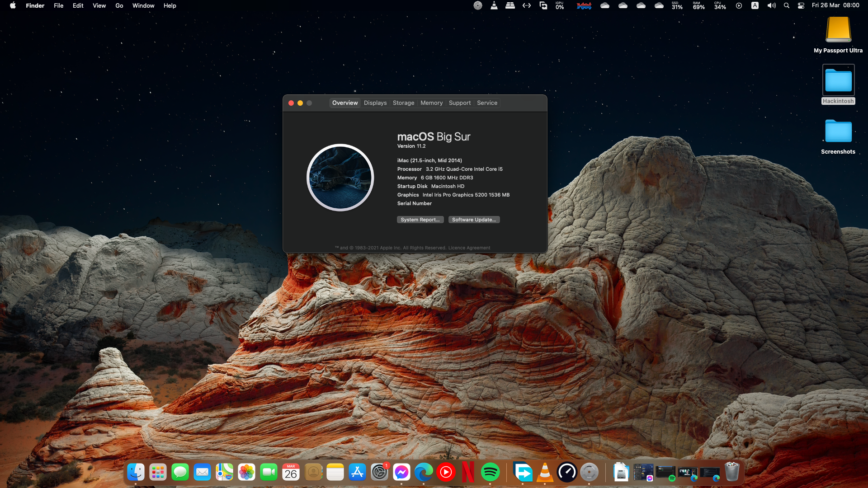Close the About This Mac window
The width and height of the screenshot is (868, 488).
[x=291, y=103]
